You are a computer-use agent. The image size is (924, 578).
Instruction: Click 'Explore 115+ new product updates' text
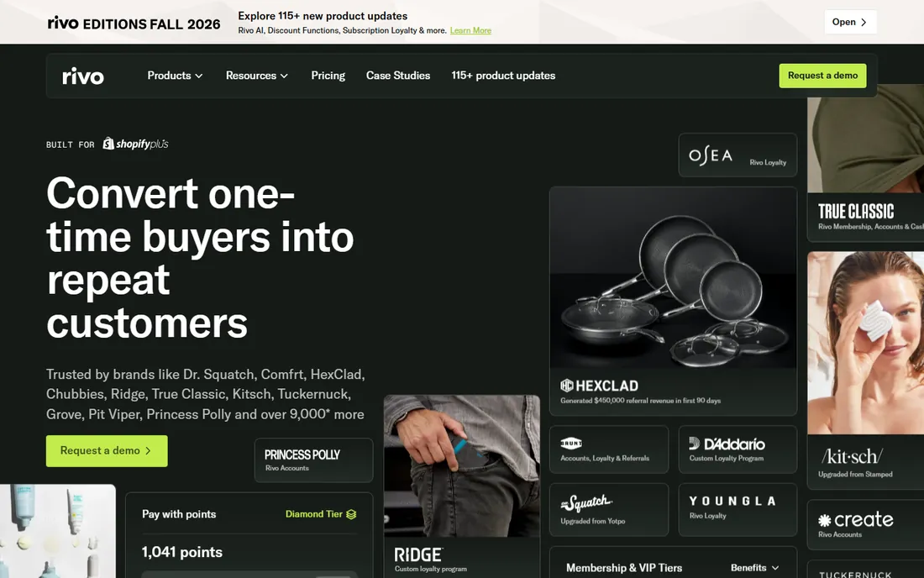coord(323,16)
